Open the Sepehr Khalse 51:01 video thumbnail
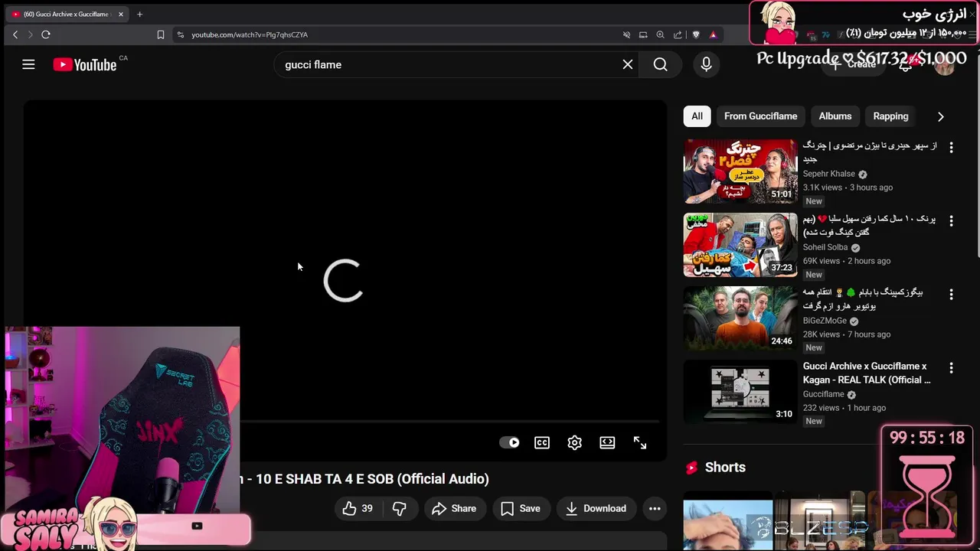The height and width of the screenshot is (551, 980). 740,171
